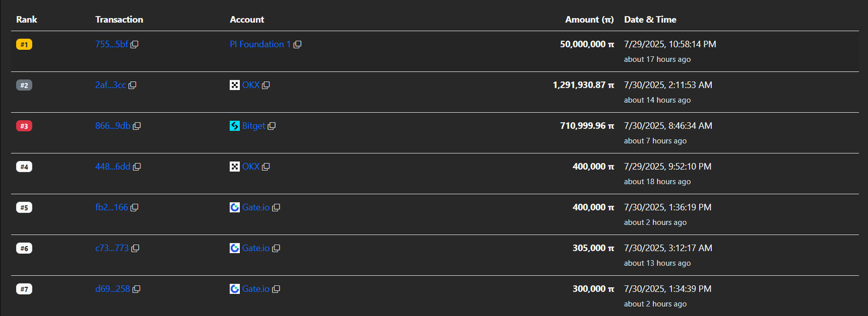Copy transaction hash 755...5bf
Image resolution: width=868 pixels, height=316 pixels.
tap(135, 44)
